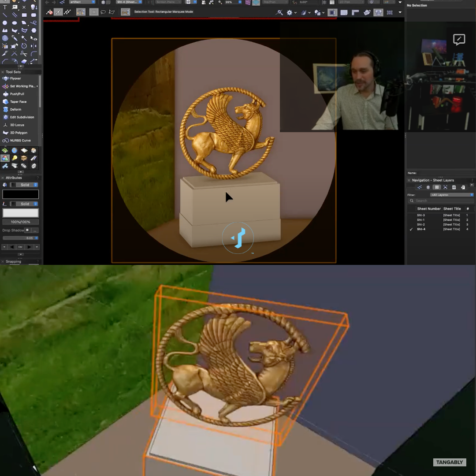This screenshot has width=476, height=476.
Task: Open the pen style Solid dropdown
Action: tap(24, 204)
